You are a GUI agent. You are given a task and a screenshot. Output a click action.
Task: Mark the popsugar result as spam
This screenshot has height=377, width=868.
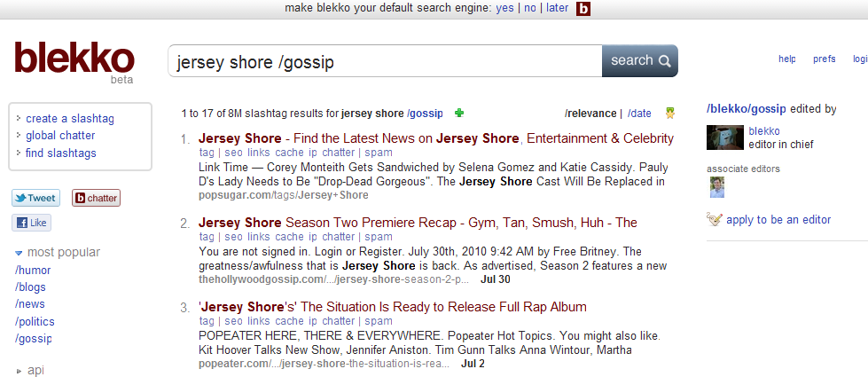[379, 153]
